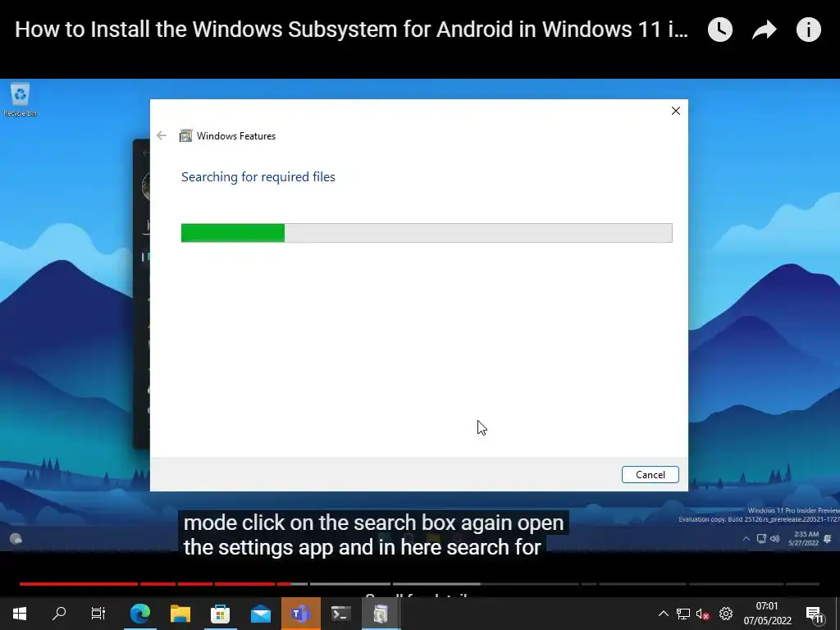Expand the hidden system tray icons
Screen dimensions: 840x630
(663, 614)
